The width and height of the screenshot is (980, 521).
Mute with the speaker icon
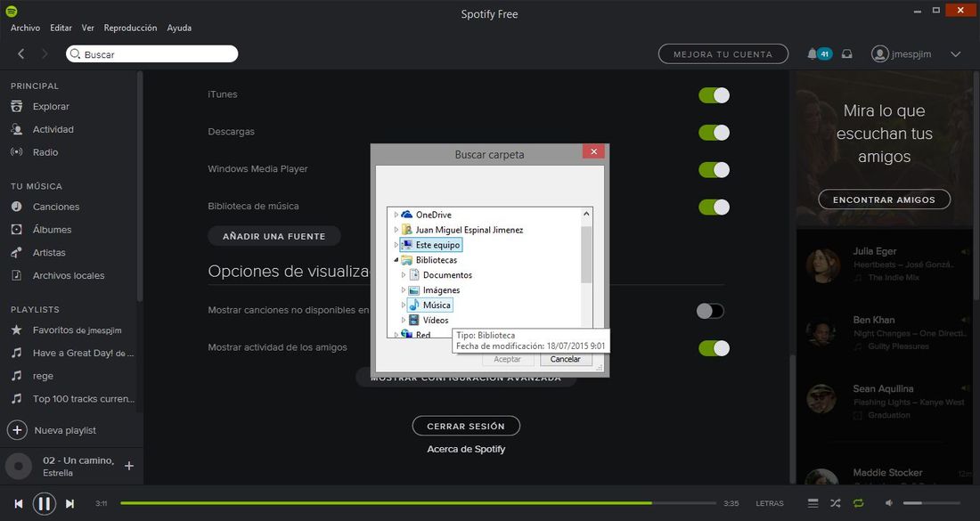pyautogui.click(x=889, y=503)
